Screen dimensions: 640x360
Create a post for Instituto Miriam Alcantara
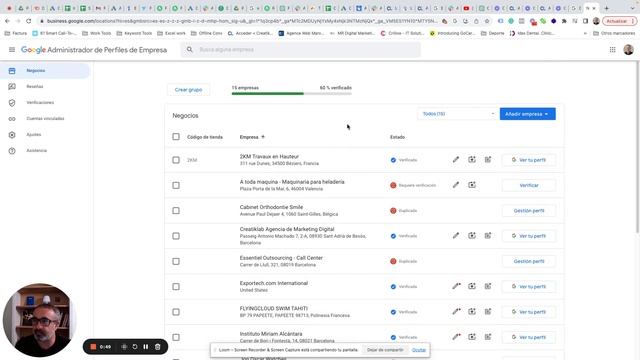pos(488,337)
